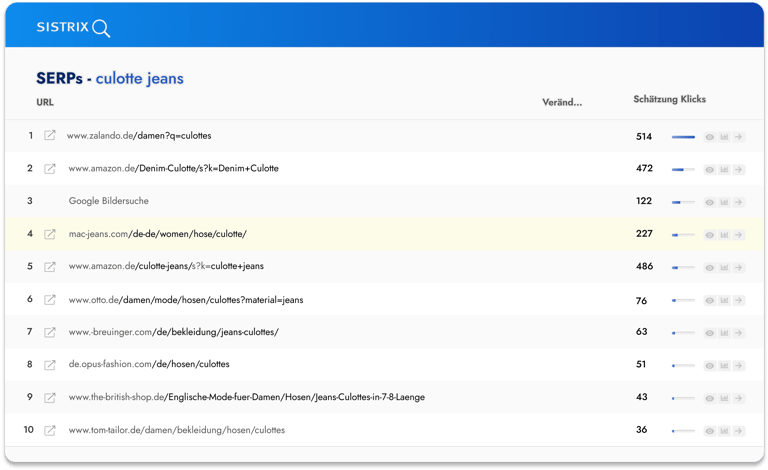Open the breuninger.com jeans-culottes URL
The image size is (768, 470).
(x=173, y=332)
